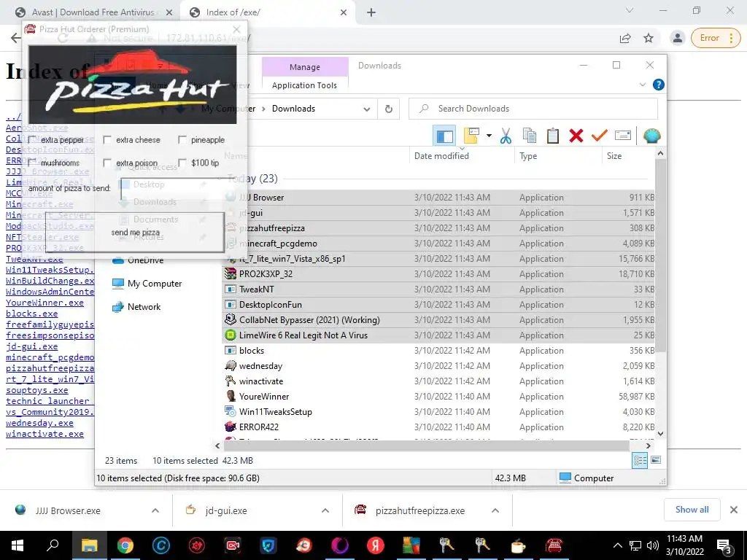The width and height of the screenshot is (747, 560).
Task: Toggle the navigation pane icon in Explorer toolbar
Action: click(x=444, y=136)
